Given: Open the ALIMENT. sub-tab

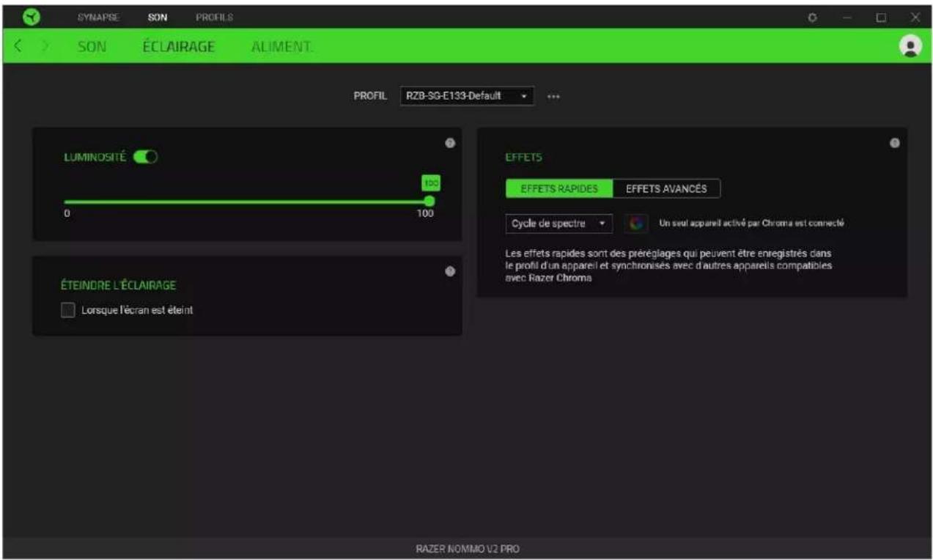Looking at the screenshot, I should coord(282,47).
